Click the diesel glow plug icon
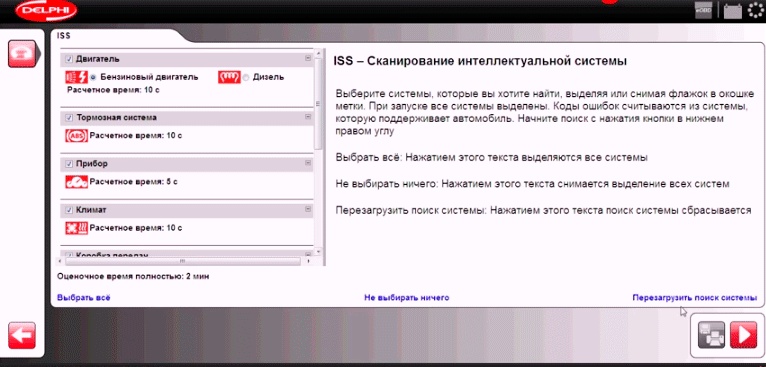 point(229,77)
